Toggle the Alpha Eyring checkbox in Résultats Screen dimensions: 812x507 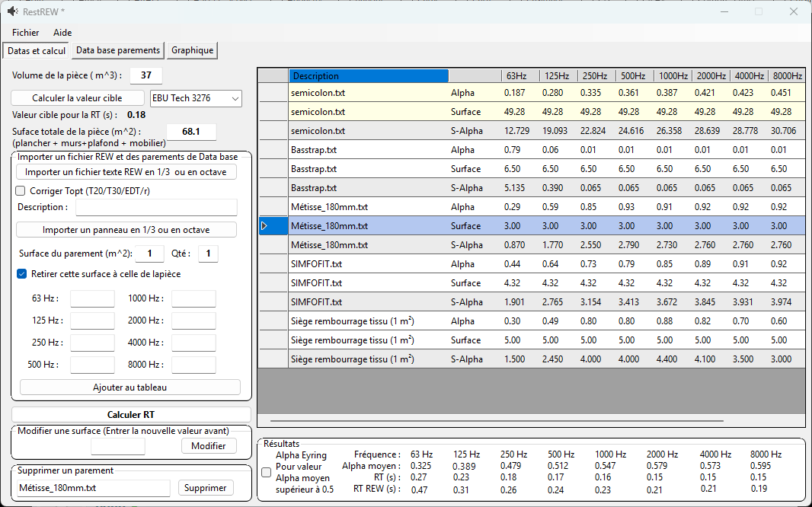(266, 472)
